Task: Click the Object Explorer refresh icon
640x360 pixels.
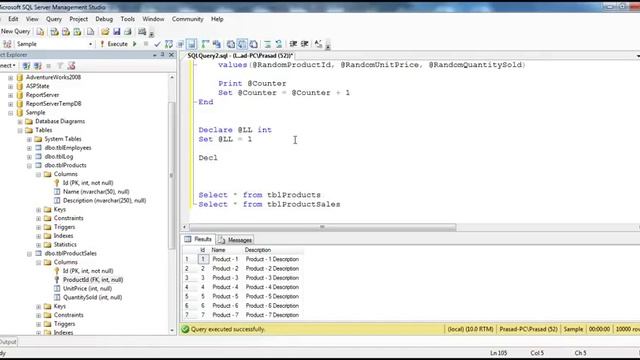Action: [71, 66]
